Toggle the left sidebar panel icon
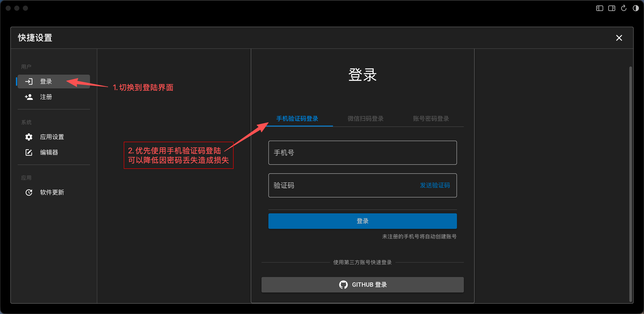Image resolution: width=644 pixels, height=314 pixels. [x=599, y=8]
